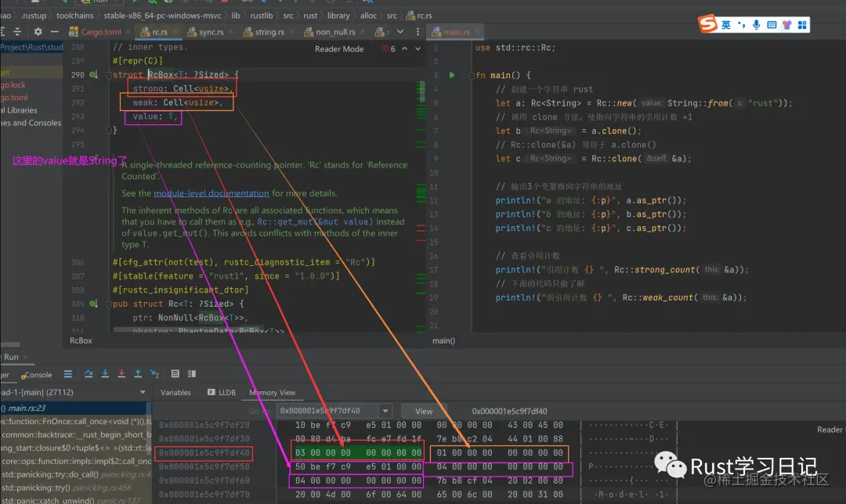This screenshot has width=846, height=504.
Task: Step Out of the current function
Action: point(138,373)
